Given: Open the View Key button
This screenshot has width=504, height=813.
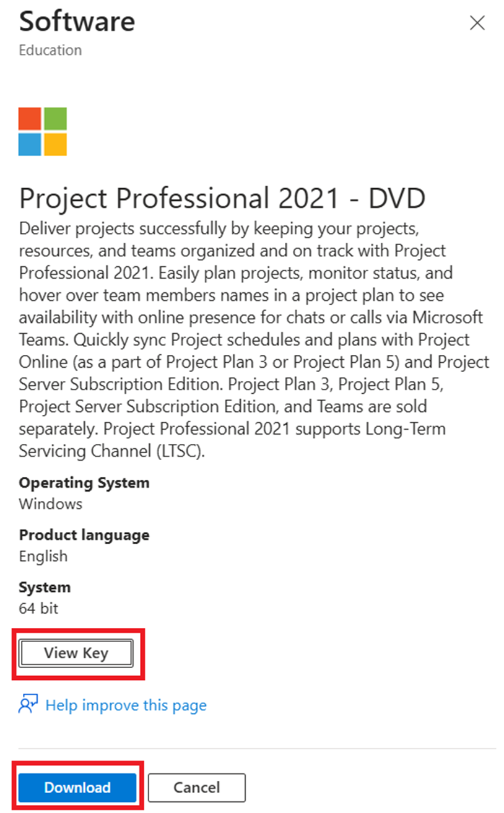Looking at the screenshot, I should (76, 653).
